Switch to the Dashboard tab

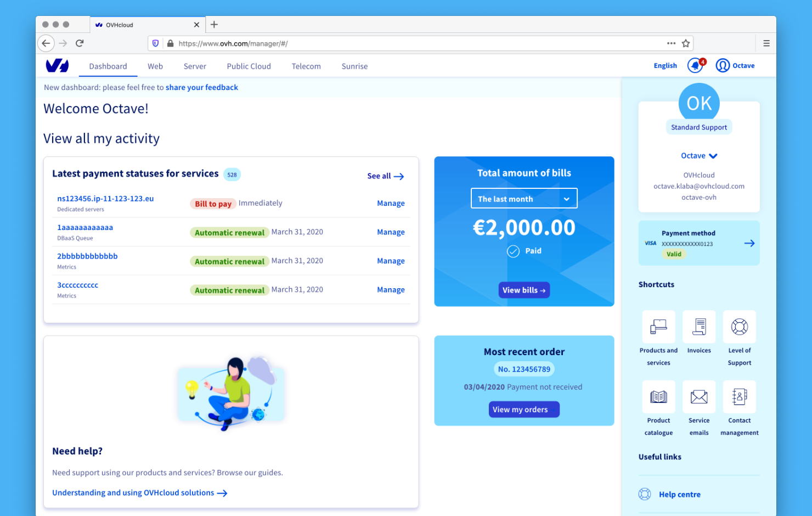(x=108, y=66)
